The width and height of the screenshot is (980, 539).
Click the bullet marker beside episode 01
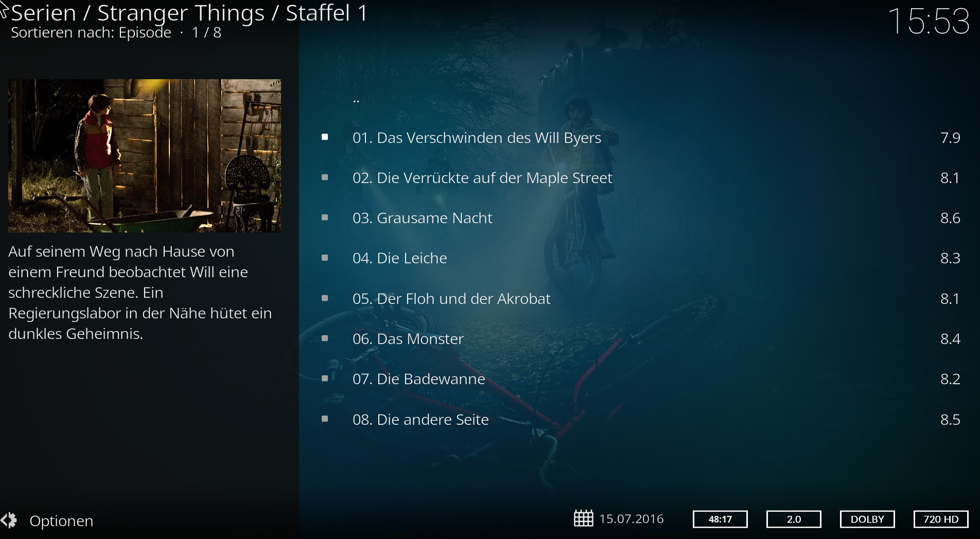tap(325, 137)
